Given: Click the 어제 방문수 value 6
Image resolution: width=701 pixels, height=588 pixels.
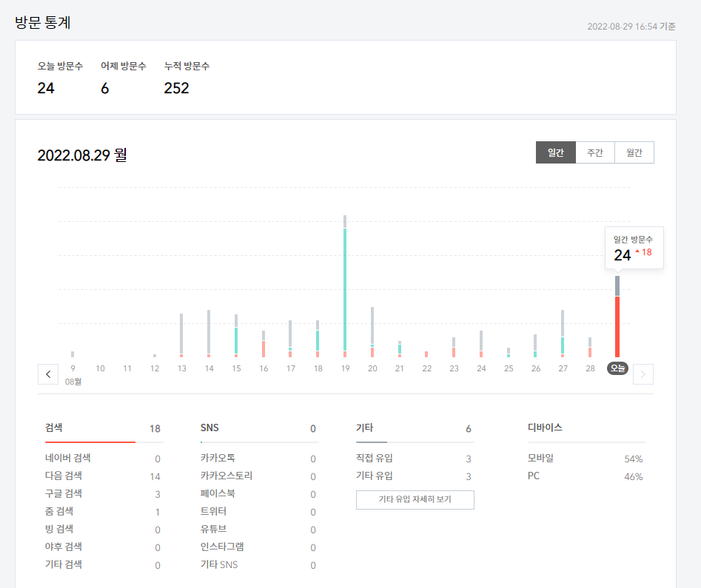Looking at the screenshot, I should [104, 88].
